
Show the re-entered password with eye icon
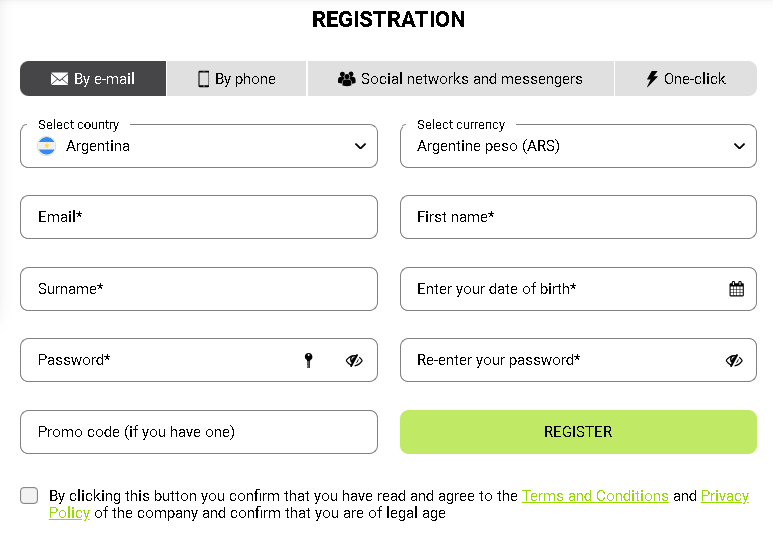point(734,360)
